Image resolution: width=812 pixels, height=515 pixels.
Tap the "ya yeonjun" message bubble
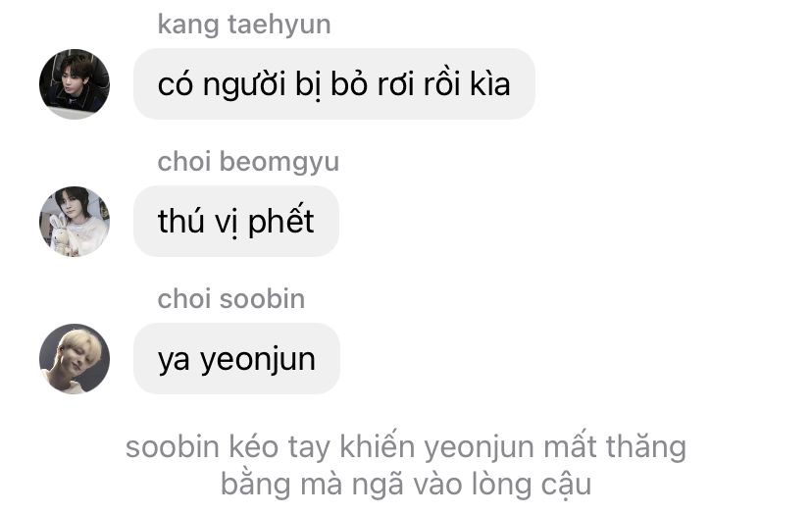pos(236,358)
